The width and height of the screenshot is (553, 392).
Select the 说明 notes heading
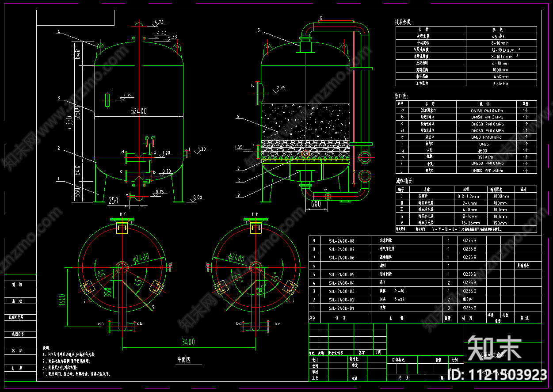(46, 348)
